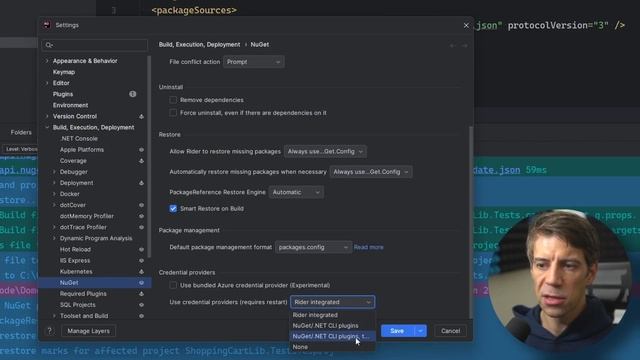Enable bundled Azure credential provider checkbox

(173, 285)
